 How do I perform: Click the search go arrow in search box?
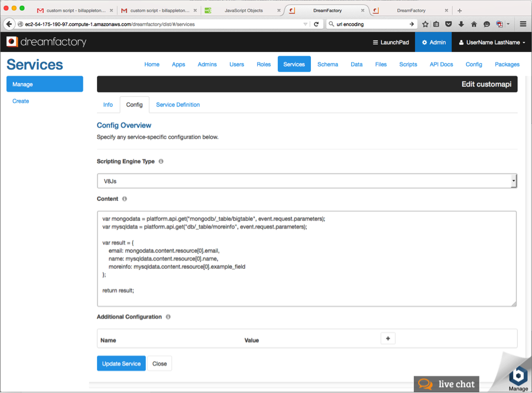pyautogui.click(x=411, y=24)
